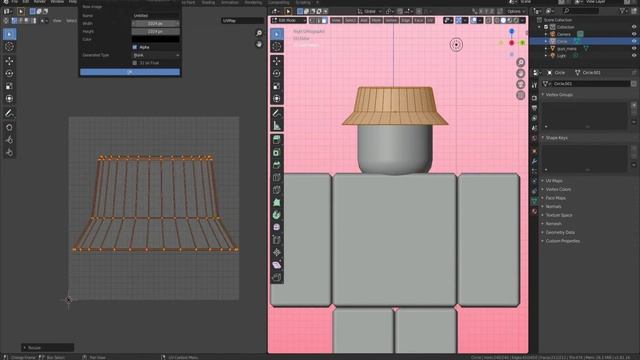The height and width of the screenshot is (360, 640).
Task: Select the Smooth tool in 3D viewport
Action: [277, 227]
